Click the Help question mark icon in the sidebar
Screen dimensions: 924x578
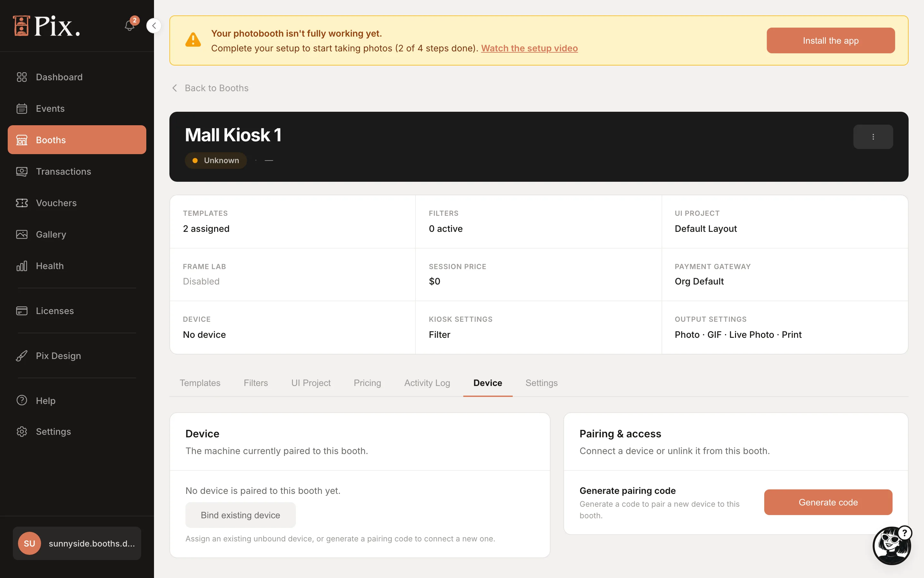(22, 400)
